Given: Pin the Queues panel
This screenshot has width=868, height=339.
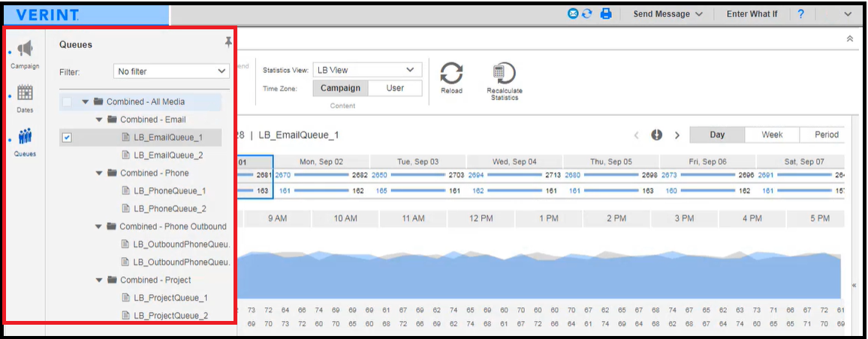Looking at the screenshot, I should click(x=228, y=42).
